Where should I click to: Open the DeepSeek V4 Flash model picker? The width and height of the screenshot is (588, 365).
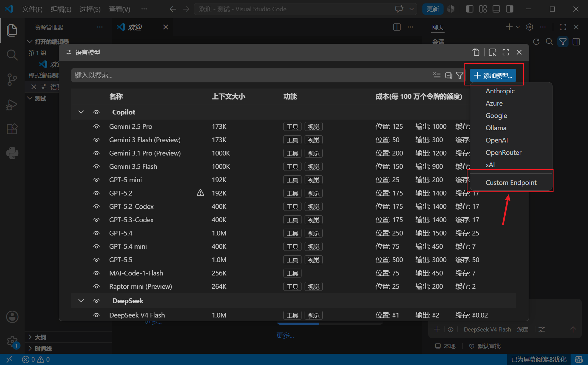tap(487, 329)
